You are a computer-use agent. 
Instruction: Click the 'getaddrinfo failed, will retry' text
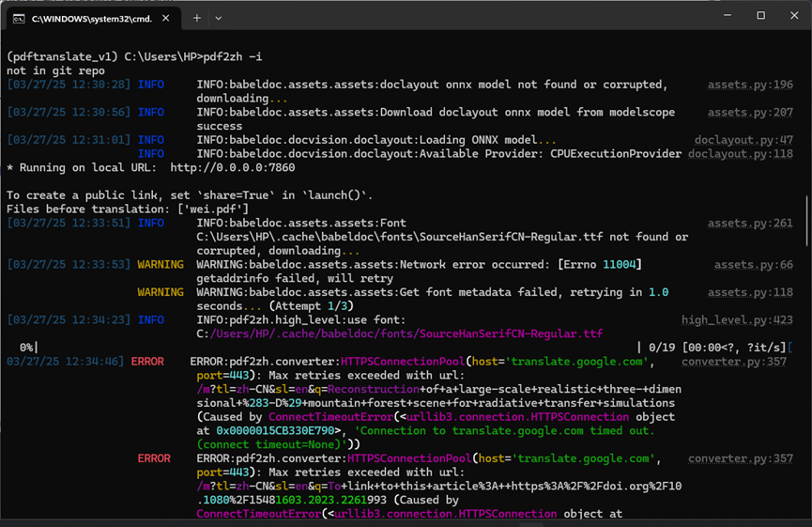[x=295, y=278]
